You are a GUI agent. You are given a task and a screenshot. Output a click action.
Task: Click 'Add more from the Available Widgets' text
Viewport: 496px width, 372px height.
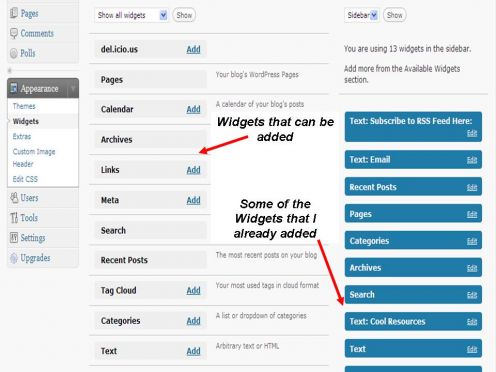(402, 74)
